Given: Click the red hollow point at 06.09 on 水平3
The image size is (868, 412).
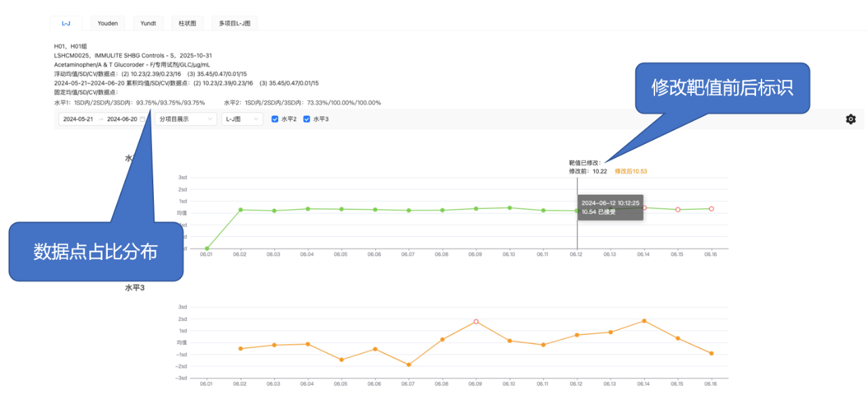Looking at the screenshot, I should (476, 322).
